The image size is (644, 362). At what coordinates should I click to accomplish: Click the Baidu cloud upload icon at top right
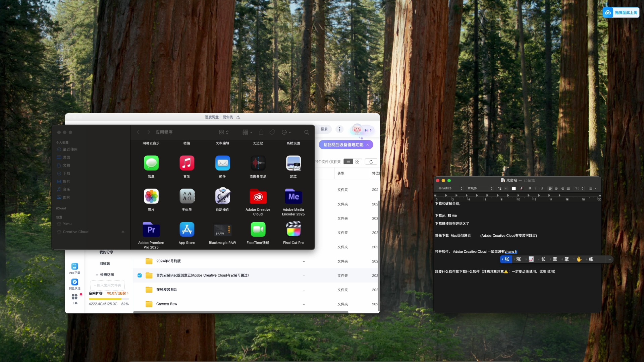(x=608, y=12)
